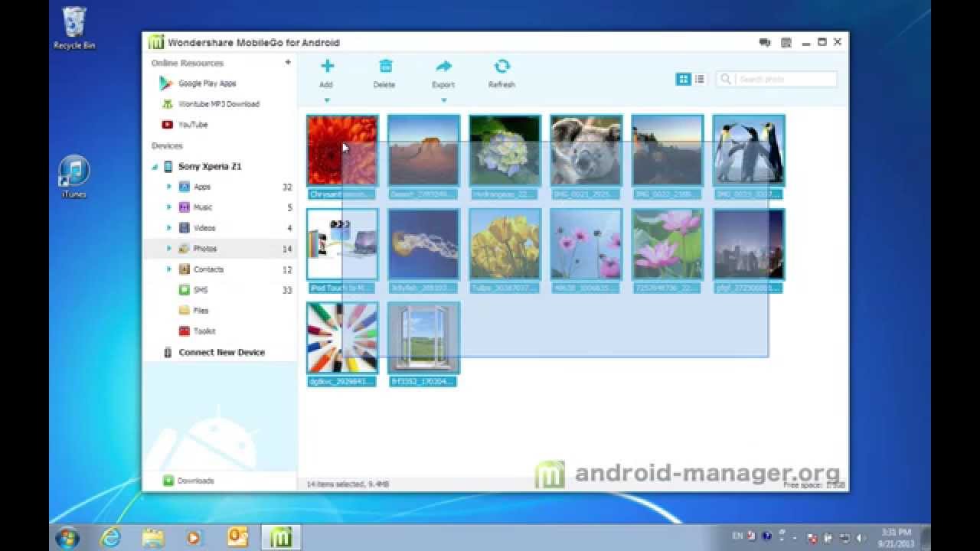Collapse the Sony Xperia Z1 device tree
The width and height of the screenshot is (980, 551).
[155, 167]
